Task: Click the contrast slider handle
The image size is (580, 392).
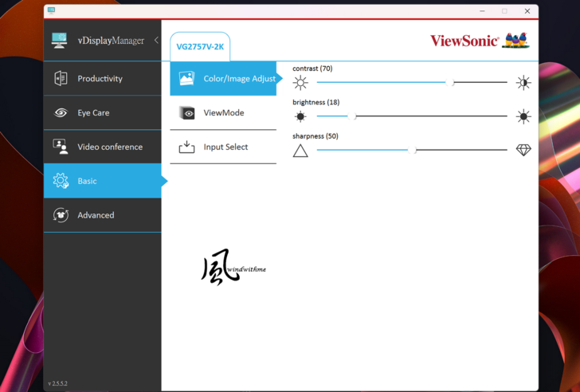Action: [451, 83]
